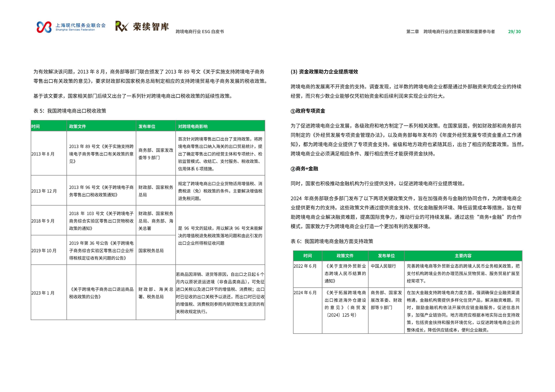Click the Shanghai Services Federation logo icon
The width and height of the screenshot is (555, 392).
pos(44,27)
